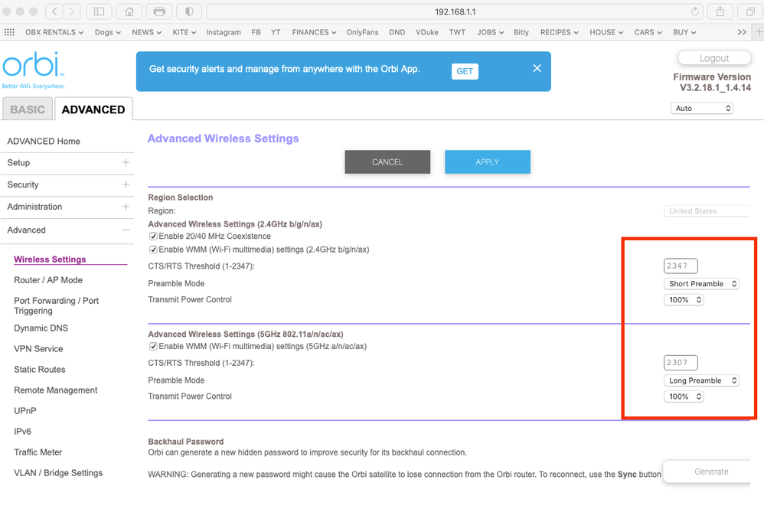Reload the page with refresh icon
Screen dimensions: 764x532
(x=695, y=11)
